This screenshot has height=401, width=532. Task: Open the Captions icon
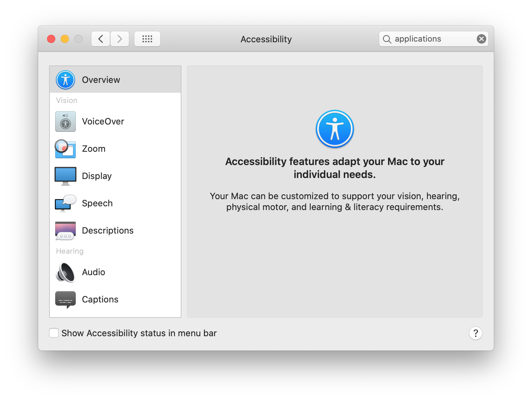pyautogui.click(x=65, y=300)
